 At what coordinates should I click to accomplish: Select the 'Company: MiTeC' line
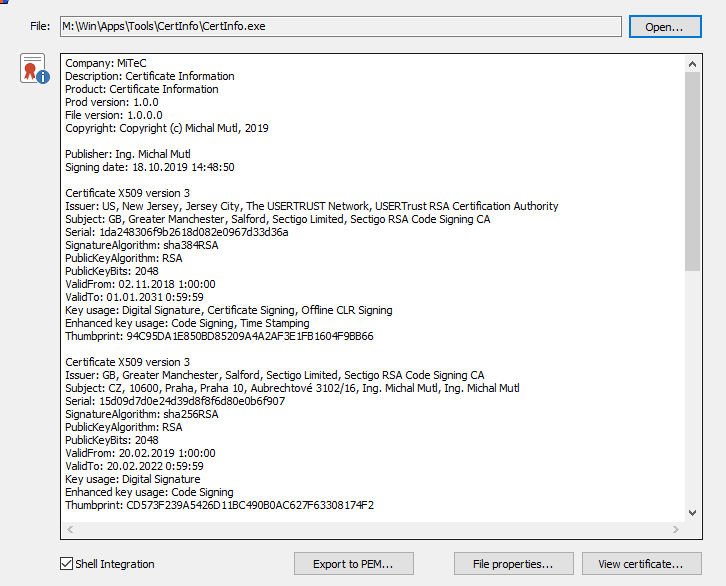(x=106, y=63)
